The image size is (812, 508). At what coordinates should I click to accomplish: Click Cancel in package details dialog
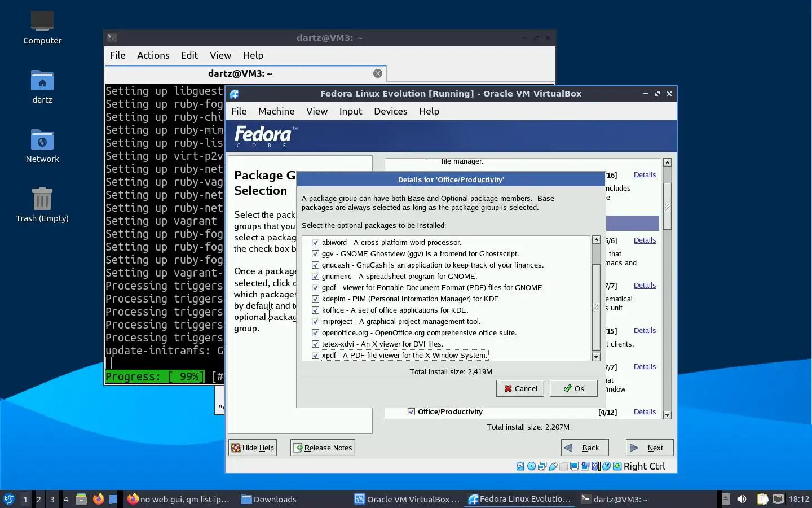coord(520,388)
